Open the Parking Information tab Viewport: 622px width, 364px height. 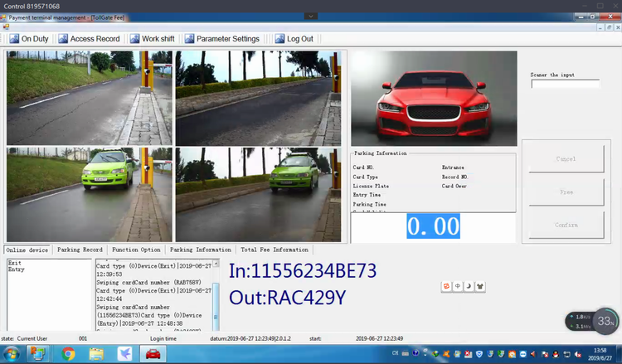(201, 250)
